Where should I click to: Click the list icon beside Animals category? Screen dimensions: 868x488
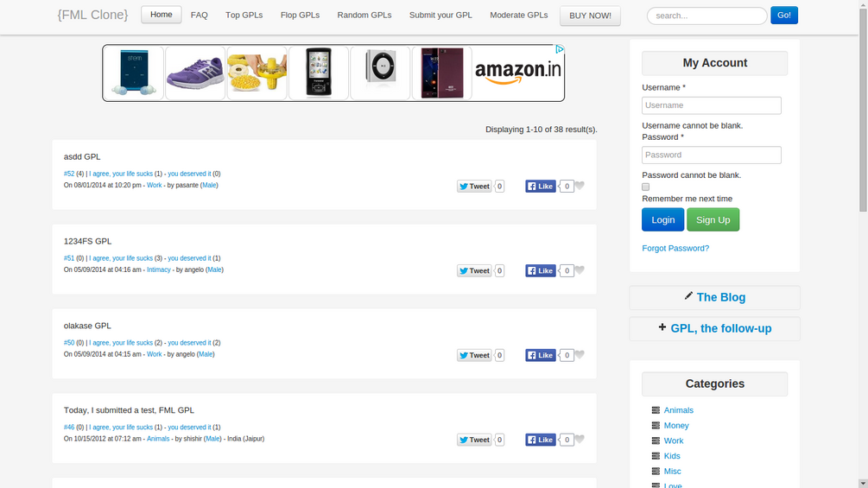pos(656,410)
